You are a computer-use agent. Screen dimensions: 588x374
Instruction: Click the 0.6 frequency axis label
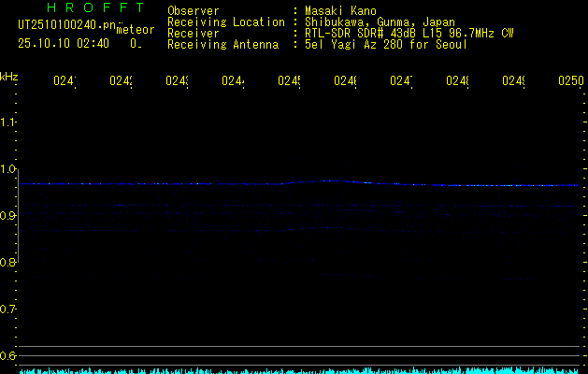[8, 356]
